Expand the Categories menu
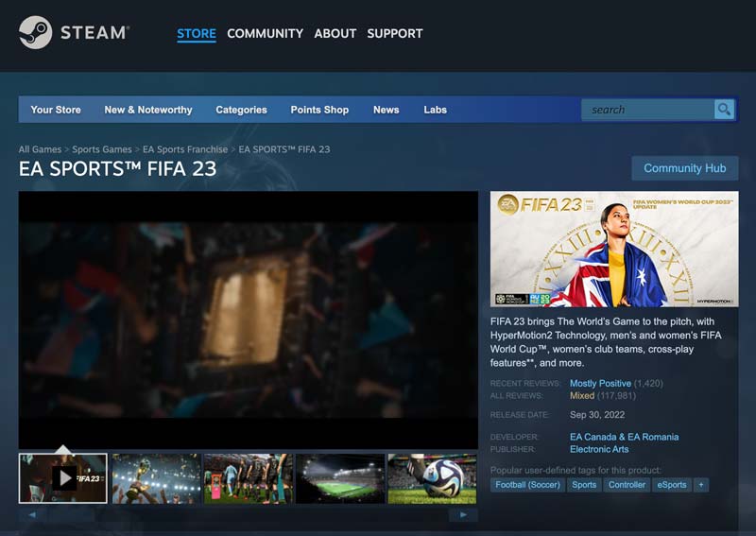 point(241,110)
